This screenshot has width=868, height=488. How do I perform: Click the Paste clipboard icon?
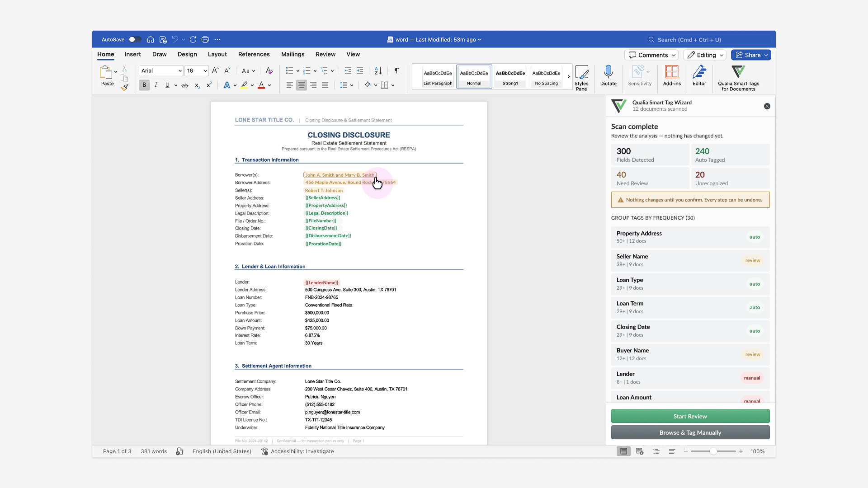(x=106, y=72)
